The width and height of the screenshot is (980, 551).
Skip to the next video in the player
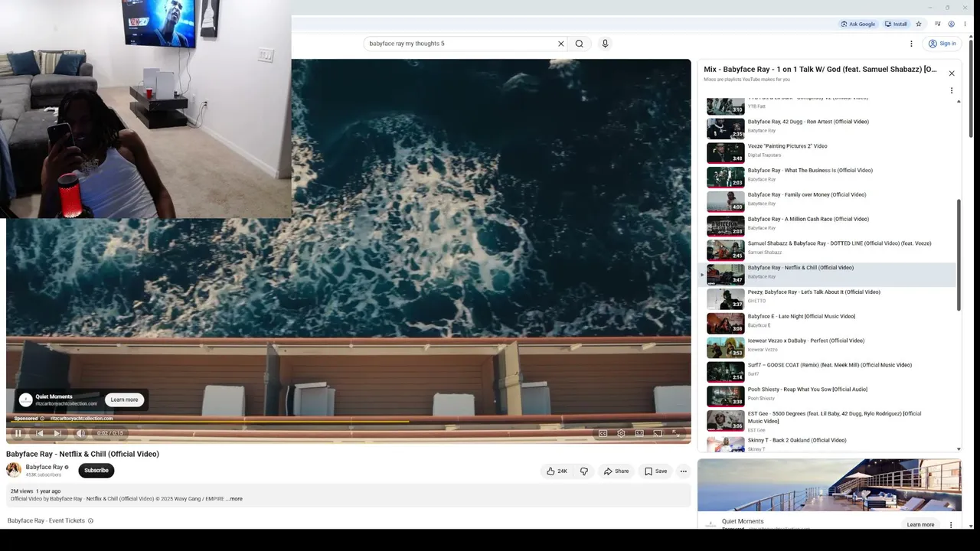[57, 433]
